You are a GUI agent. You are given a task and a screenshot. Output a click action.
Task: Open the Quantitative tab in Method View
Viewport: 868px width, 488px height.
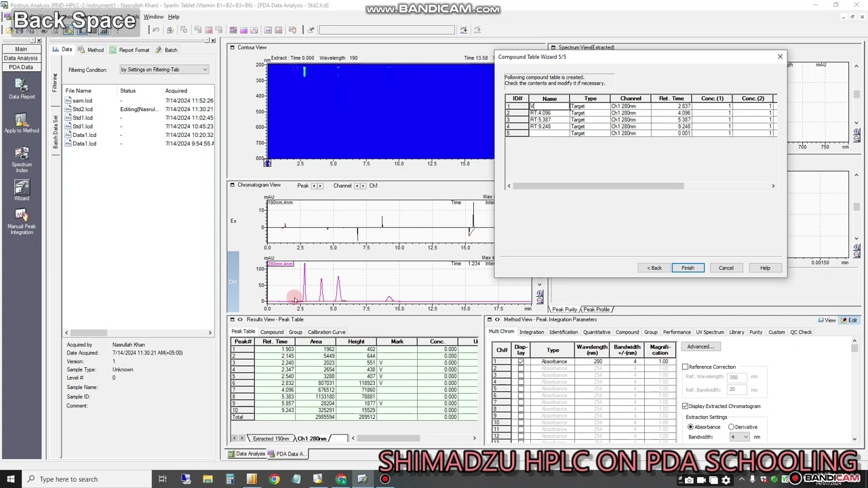pyautogui.click(x=597, y=332)
